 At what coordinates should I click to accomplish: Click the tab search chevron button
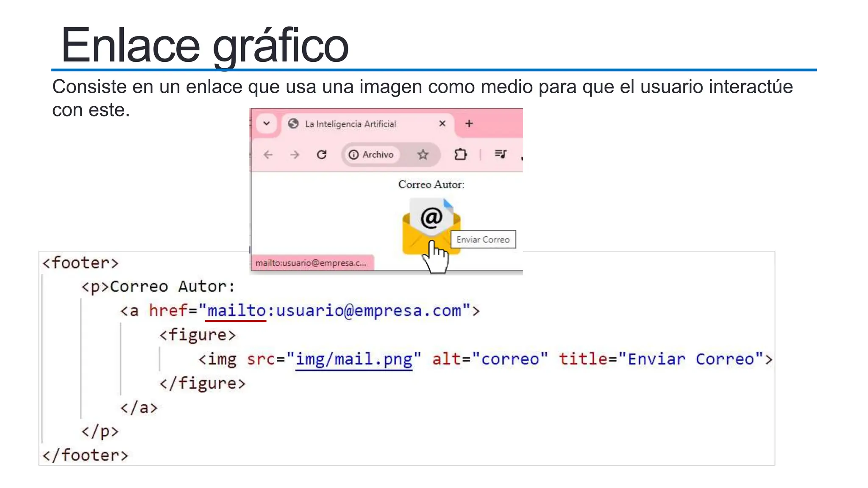coord(267,124)
